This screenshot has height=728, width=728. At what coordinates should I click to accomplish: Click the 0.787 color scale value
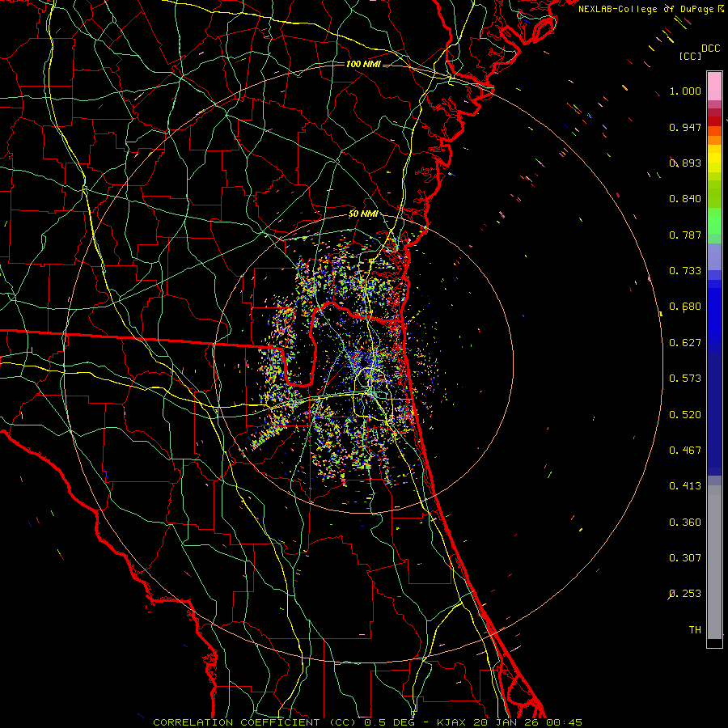685,235
